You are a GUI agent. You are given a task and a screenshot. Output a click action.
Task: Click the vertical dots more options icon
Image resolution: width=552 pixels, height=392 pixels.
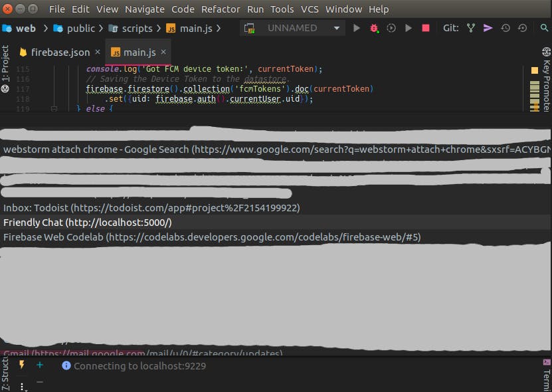tap(22, 387)
